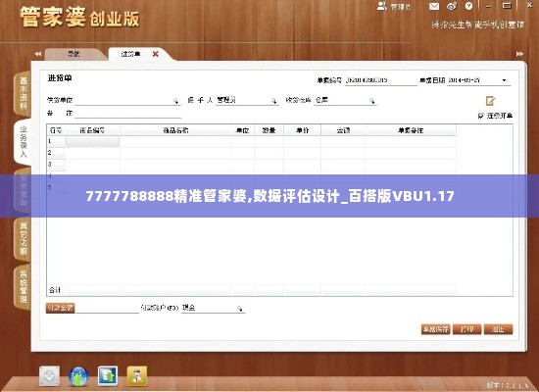Click the 单位 column header

243,130
